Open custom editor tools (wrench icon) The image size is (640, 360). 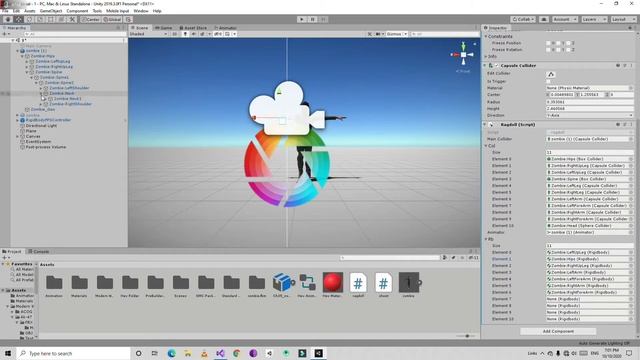72,19
